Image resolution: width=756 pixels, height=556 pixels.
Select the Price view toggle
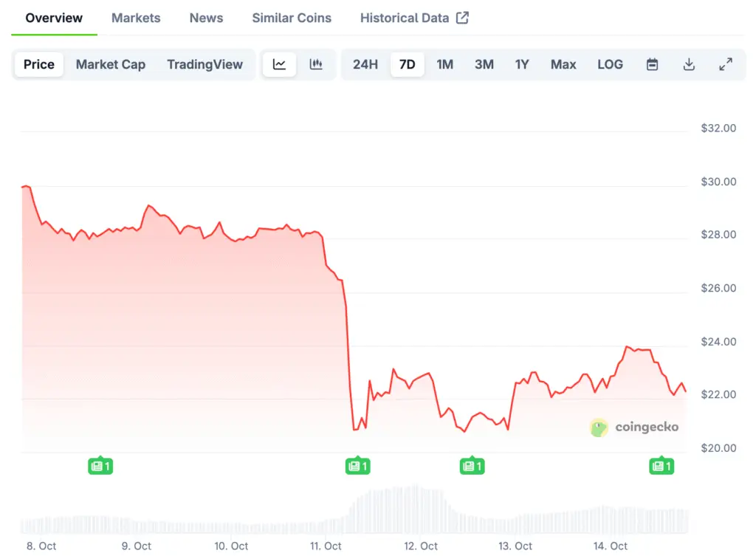point(39,64)
